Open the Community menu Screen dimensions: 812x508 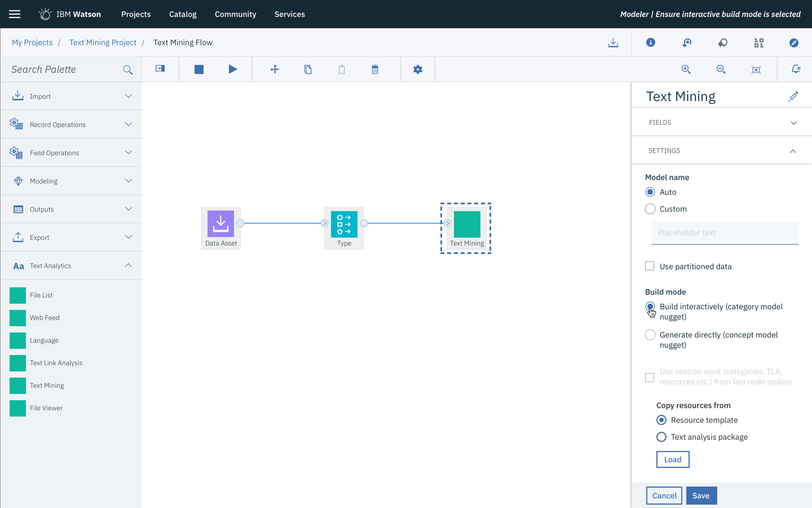click(236, 14)
